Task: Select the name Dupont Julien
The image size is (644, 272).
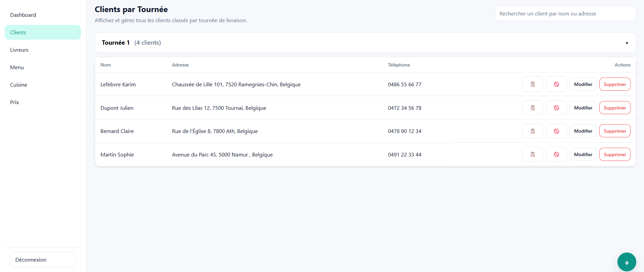Action: click(x=117, y=108)
